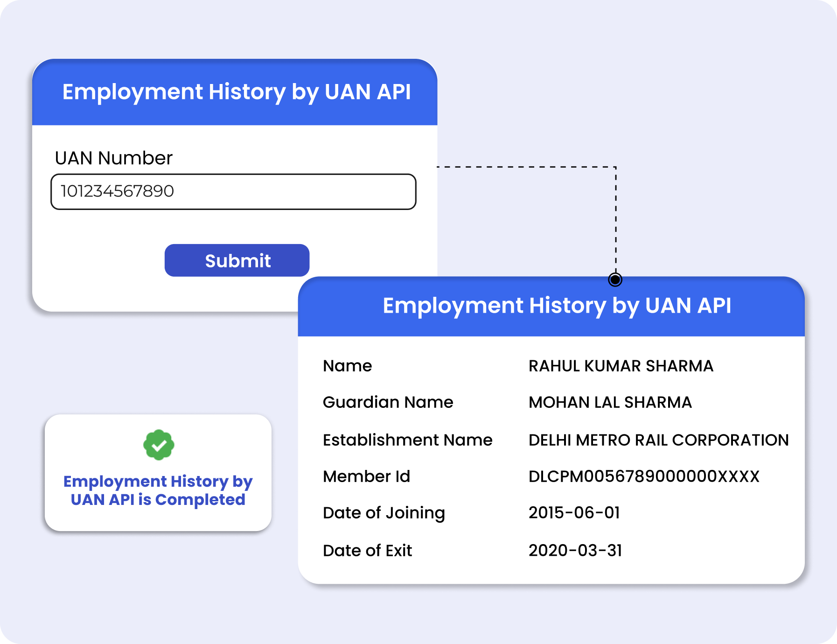The height and width of the screenshot is (644, 837).
Task: Click the Guardian Name row label
Action: coord(388,402)
